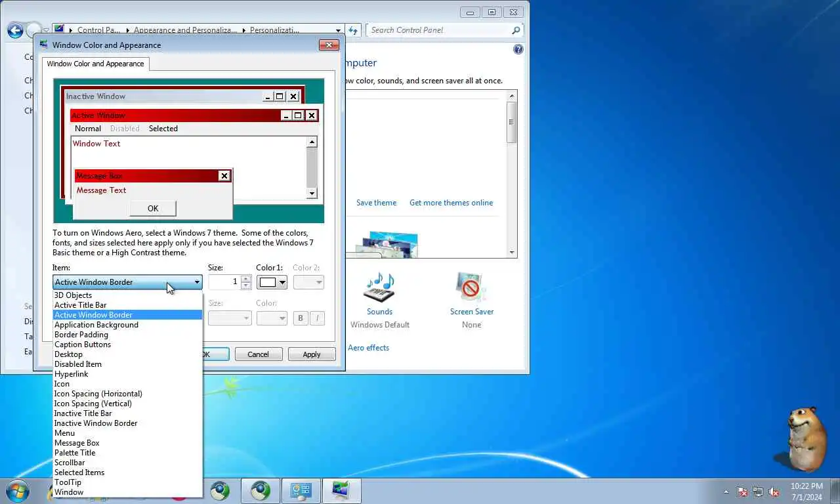Open Get more themes online link
This screenshot has width=840, height=504.
pyautogui.click(x=451, y=203)
